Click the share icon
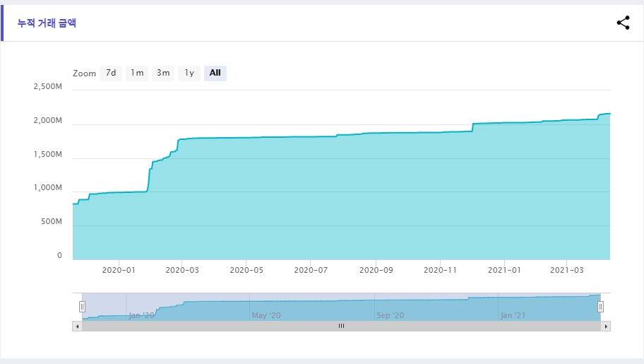 click(x=623, y=23)
